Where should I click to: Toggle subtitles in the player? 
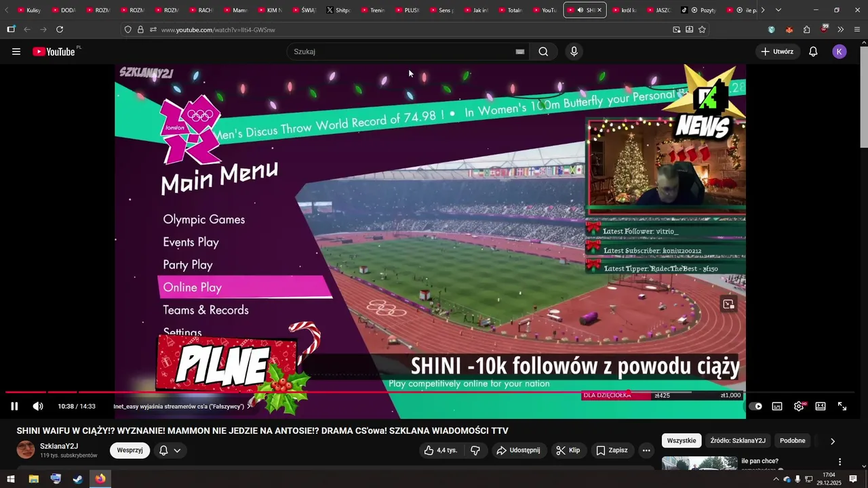[777, 406]
